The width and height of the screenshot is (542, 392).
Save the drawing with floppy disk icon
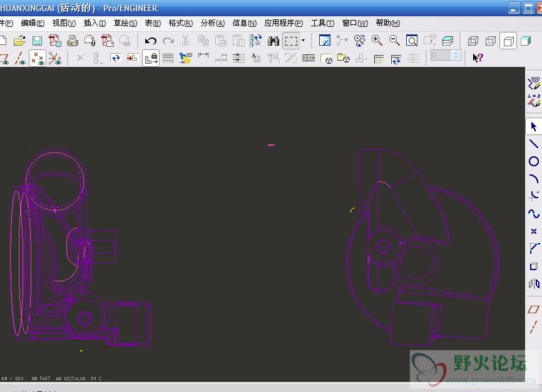(37, 41)
